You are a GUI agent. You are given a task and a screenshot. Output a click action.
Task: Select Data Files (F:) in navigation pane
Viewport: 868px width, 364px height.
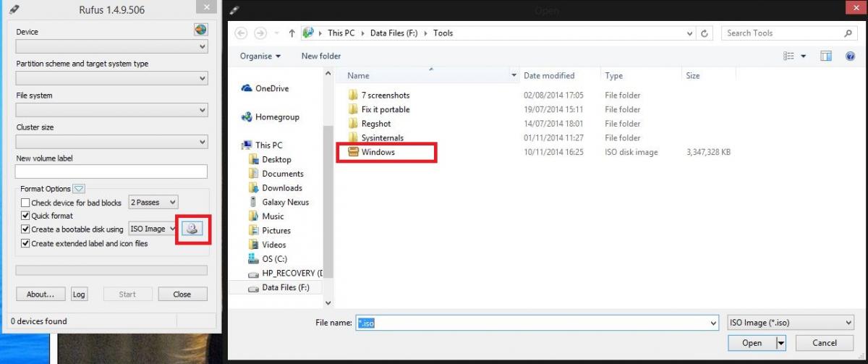(x=278, y=288)
